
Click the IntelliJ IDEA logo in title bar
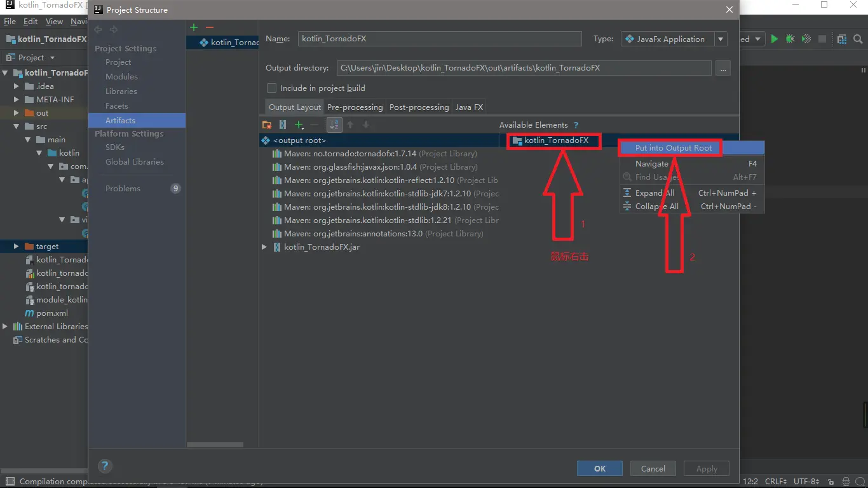coord(10,5)
